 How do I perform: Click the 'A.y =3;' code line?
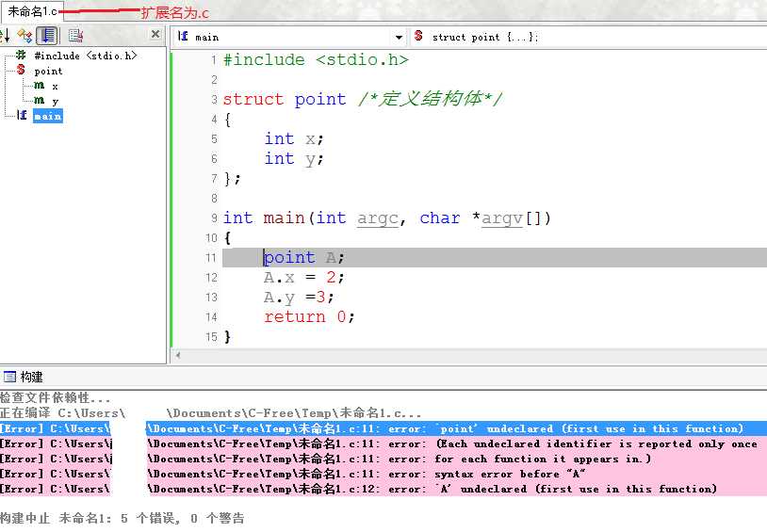(x=299, y=298)
